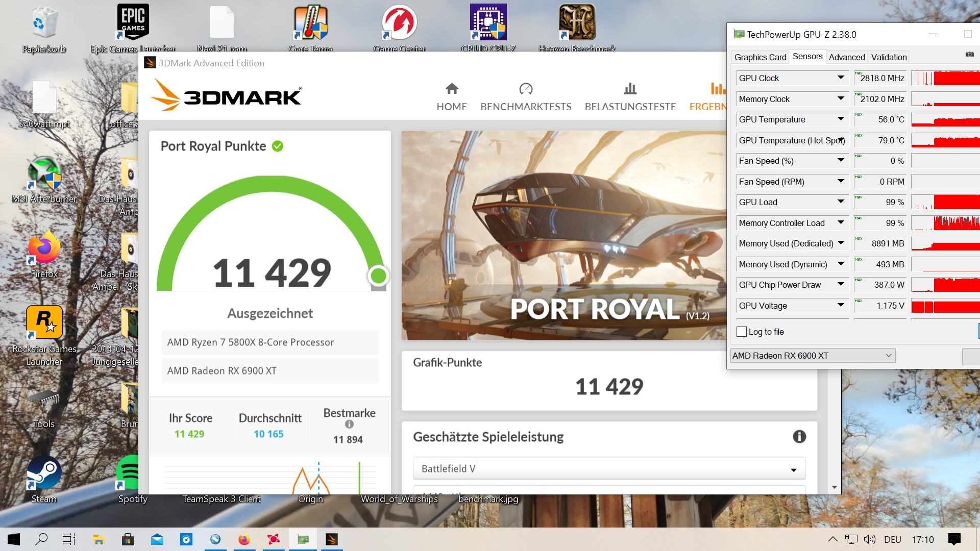Select the Navi 21.rom file icon
The height and width of the screenshot is (551, 980).
click(x=222, y=28)
